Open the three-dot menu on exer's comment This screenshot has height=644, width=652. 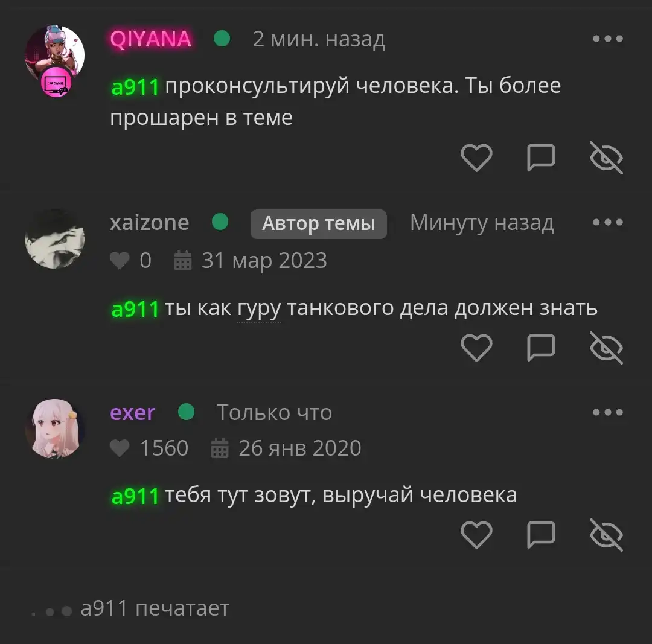click(607, 412)
